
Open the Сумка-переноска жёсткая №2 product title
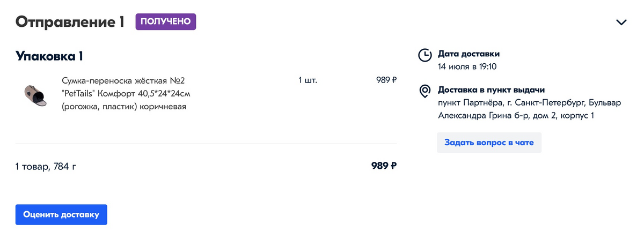pyautogui.click(x=123, y=81)
